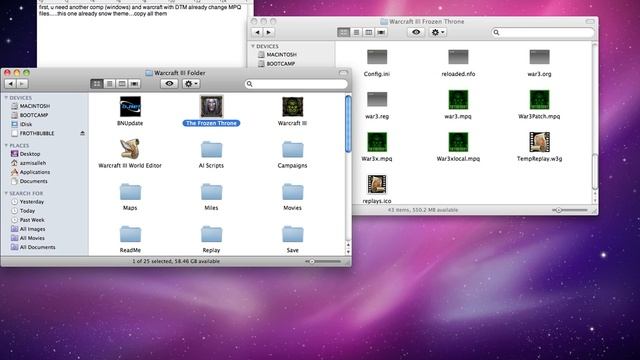
Task: Go forward in Frozen Throne window
Action: coord(269,32)
